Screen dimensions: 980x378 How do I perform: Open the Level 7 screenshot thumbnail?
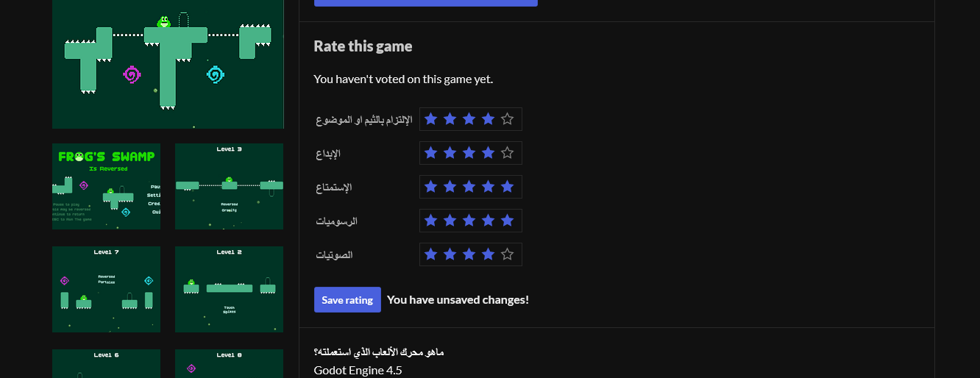pos(106,289)
